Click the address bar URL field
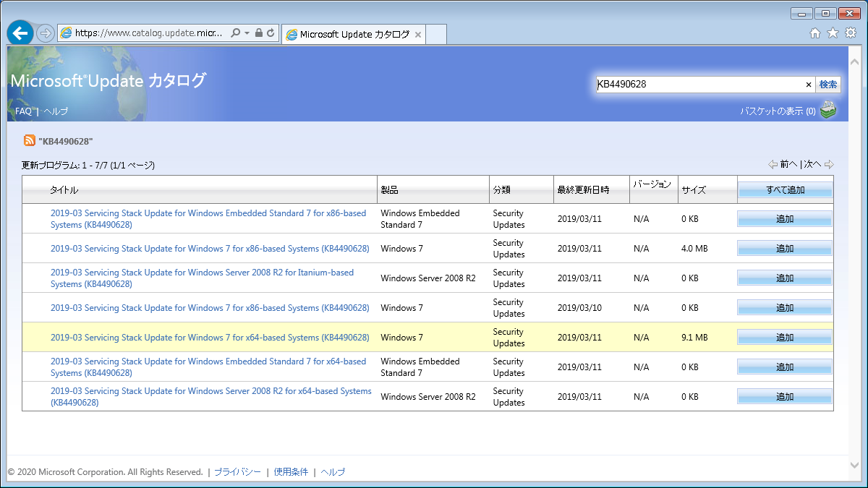The width and height of the screenshot is (868, 488). (x=150, y=33)
